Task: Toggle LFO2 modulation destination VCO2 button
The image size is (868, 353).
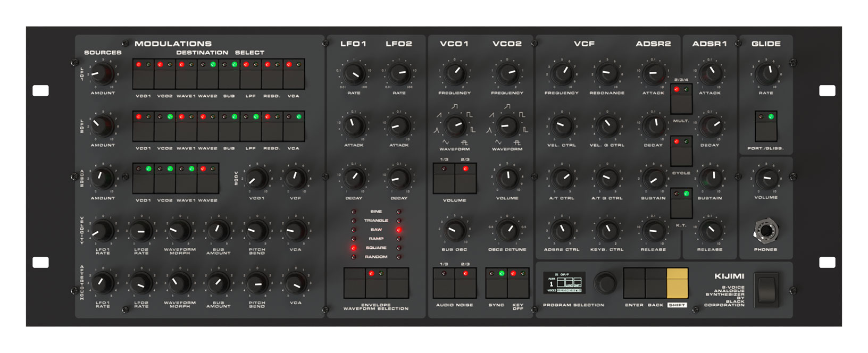Action: coord(164,126)
